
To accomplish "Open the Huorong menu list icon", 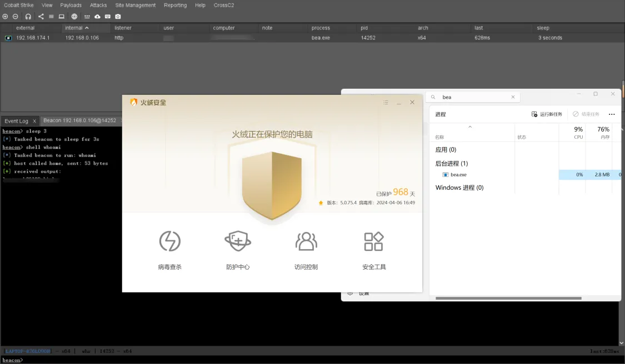I will pos(386,102).
